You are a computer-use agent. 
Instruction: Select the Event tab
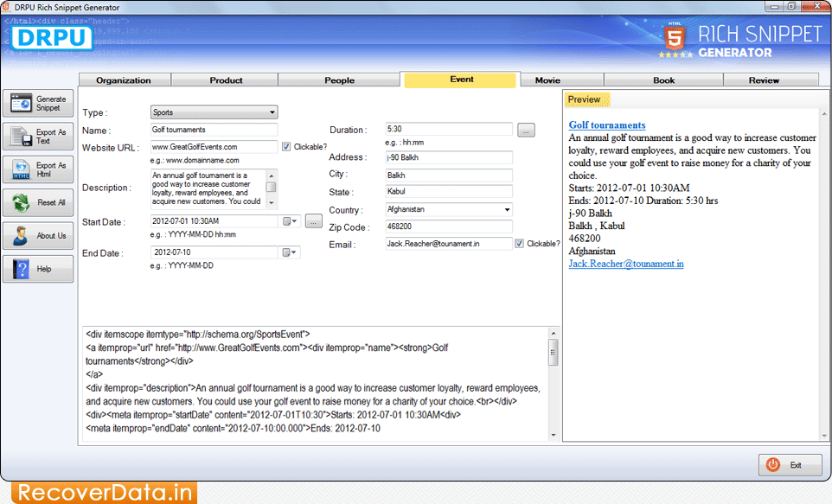pyautogui.click(x=461, y=80)
